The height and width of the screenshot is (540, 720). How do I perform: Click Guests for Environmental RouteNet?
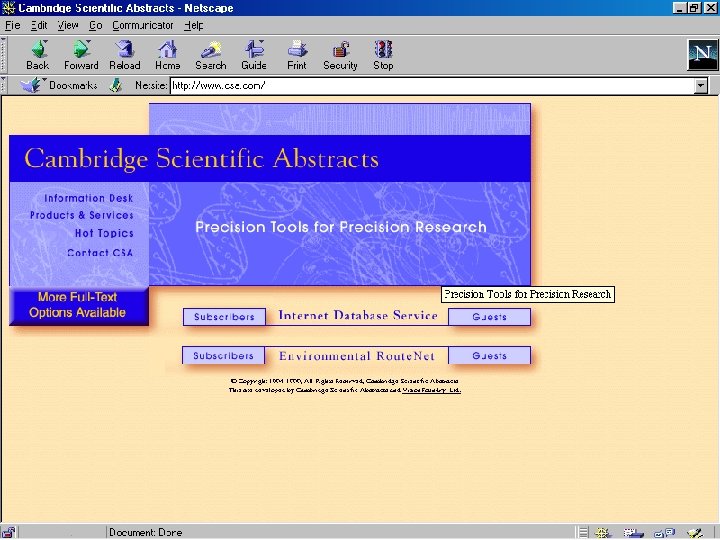(489, 355)
